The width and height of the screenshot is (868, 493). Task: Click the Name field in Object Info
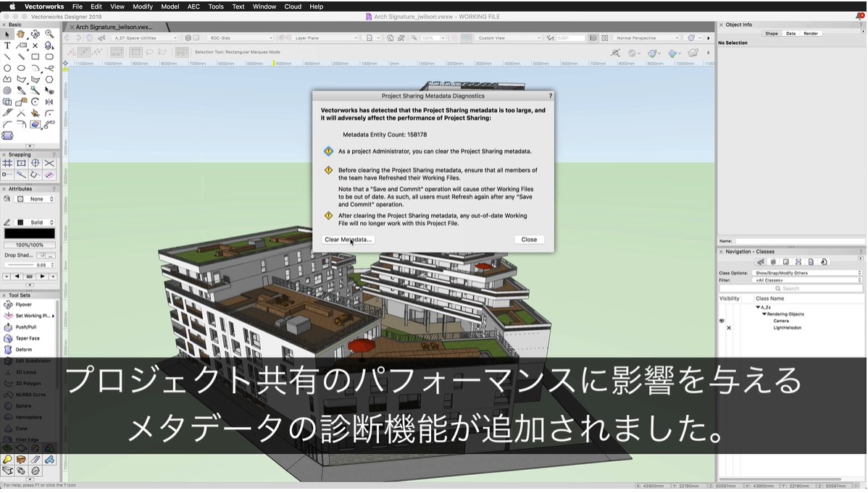[799, 241]
